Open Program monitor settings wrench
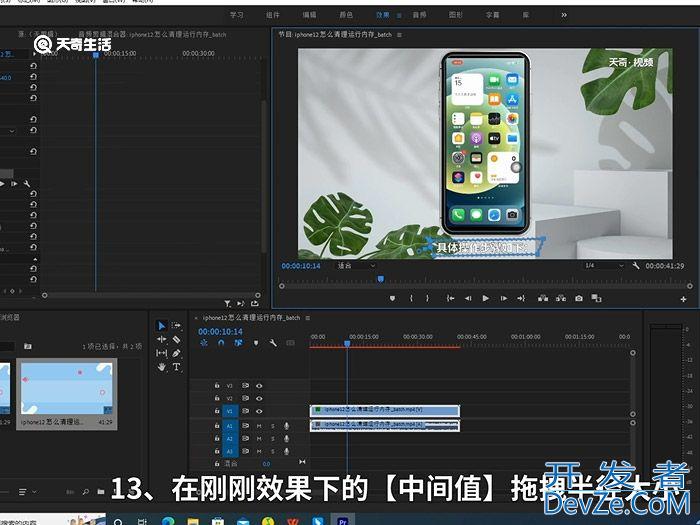The width and height of the screenshot is (700, 525). [x=636, y=266]
